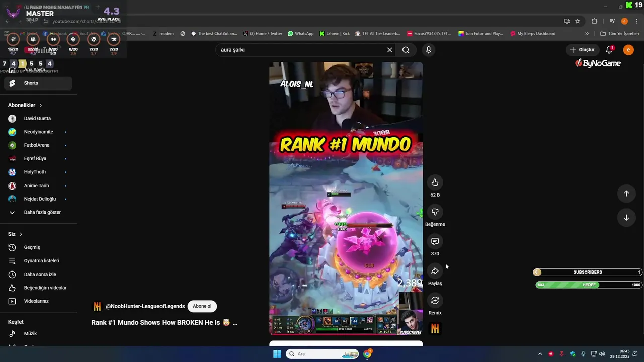The height and width of the screenshot is (362, 644).
Task: Open Chrome from the taskbar
Action: coord(368,354)
